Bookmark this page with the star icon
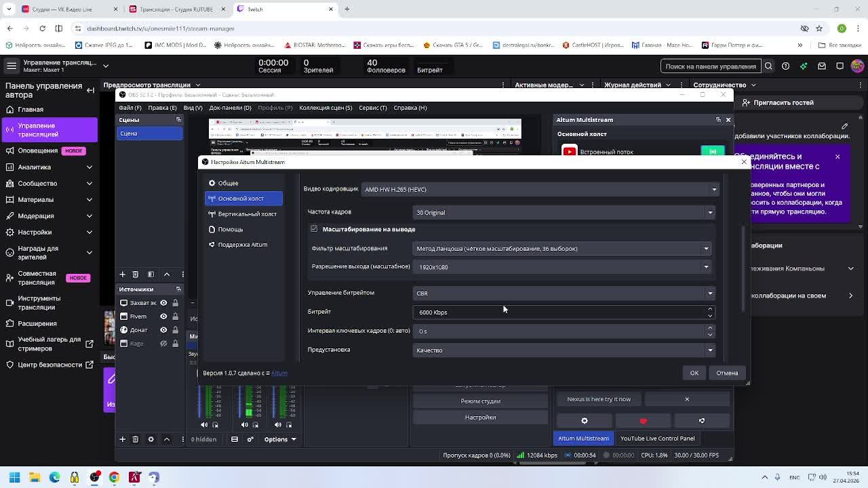The width and height of the screenshot is (868, 488). coord(819,28)
